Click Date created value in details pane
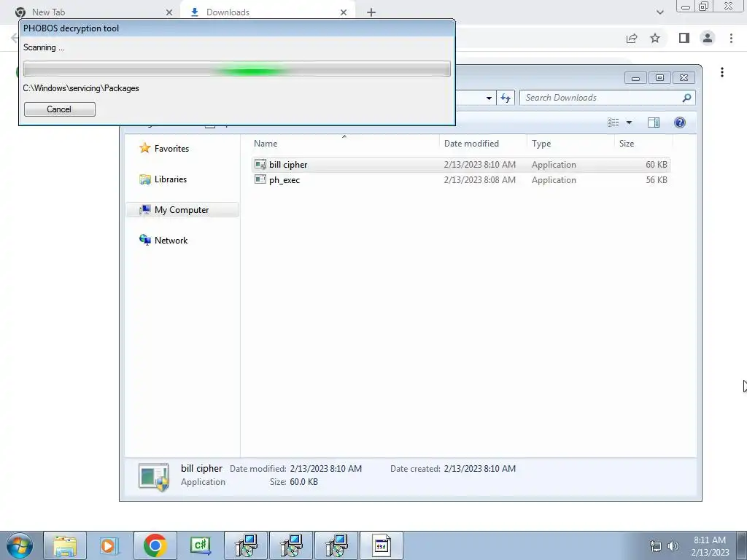This screenshot has height=560, width=747. click(480, 469)
